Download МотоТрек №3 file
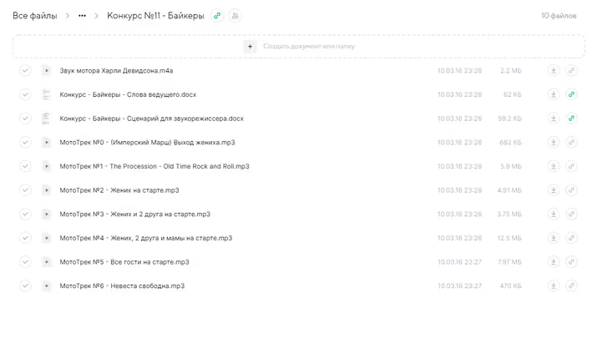Viewport: 592px width, 364px height. coord(553,214)
